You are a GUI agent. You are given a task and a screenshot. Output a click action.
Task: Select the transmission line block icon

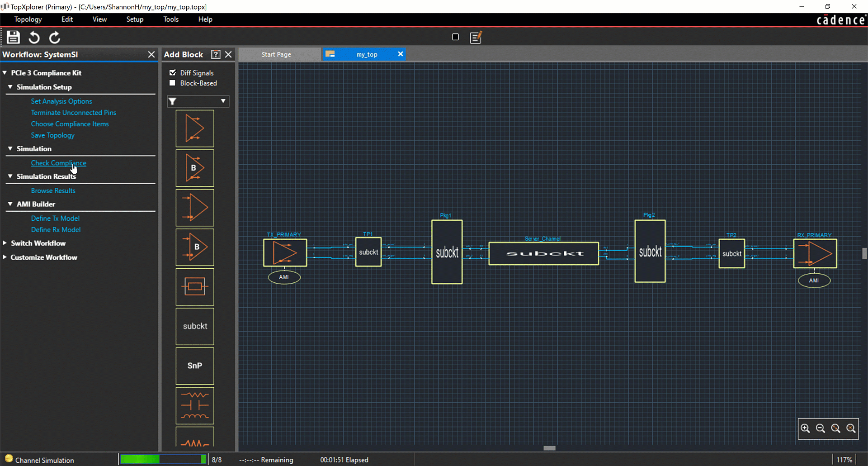(x=195, y=286)
